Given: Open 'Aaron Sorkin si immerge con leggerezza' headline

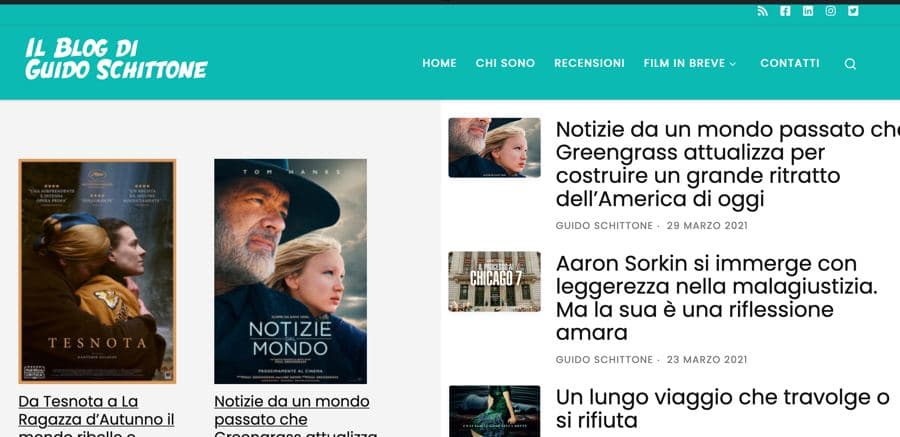Looking at the screenshot, I should coord(716,298).
